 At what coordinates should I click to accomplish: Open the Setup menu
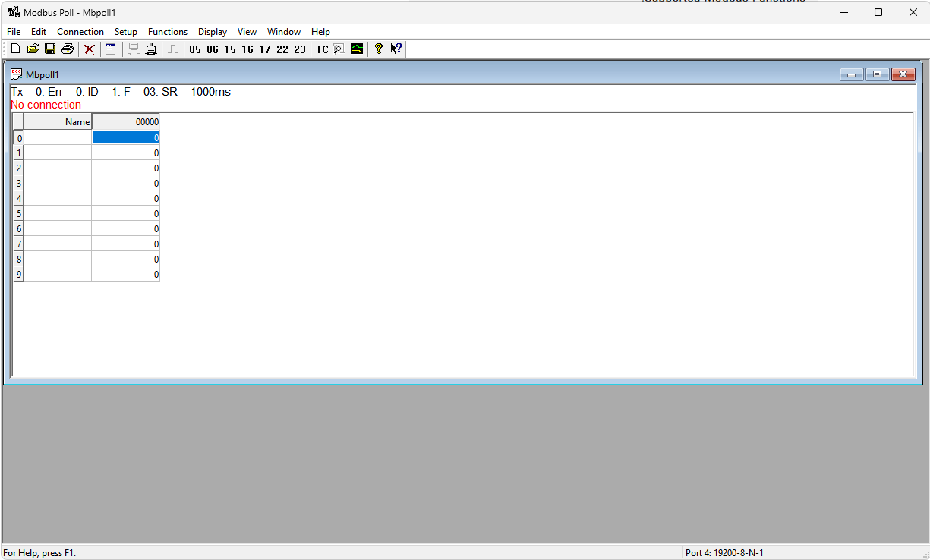click(x=126, y=32)
